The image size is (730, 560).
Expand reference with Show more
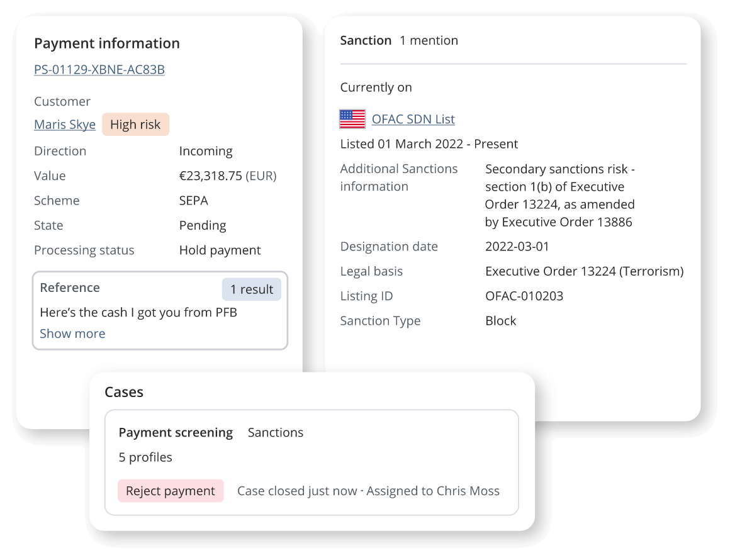click(72, 333)
